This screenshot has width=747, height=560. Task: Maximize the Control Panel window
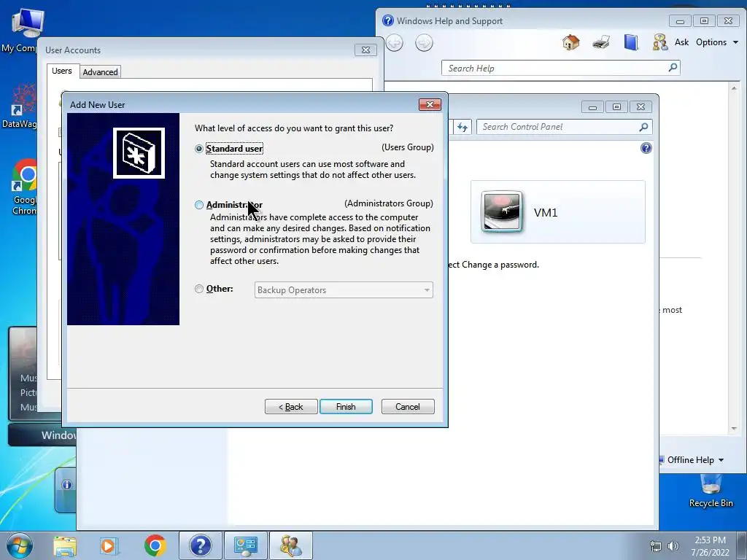click(x=616, y=107)
